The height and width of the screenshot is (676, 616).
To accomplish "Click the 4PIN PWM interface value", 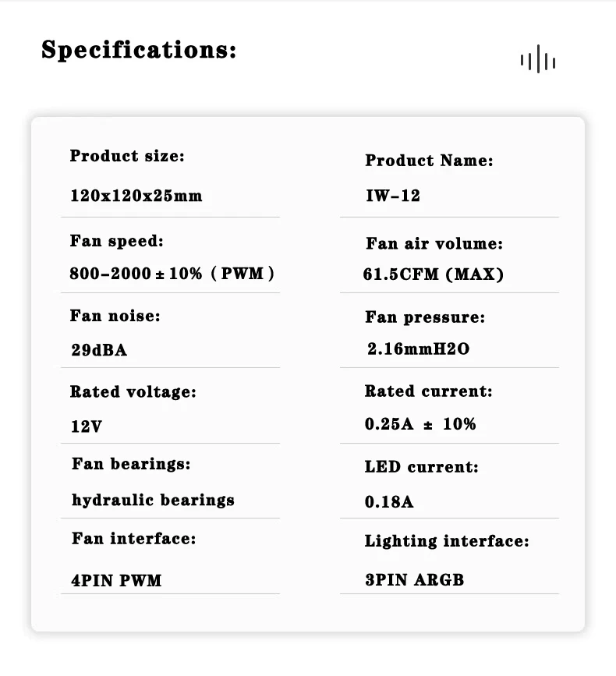I will tap(117, 580).
